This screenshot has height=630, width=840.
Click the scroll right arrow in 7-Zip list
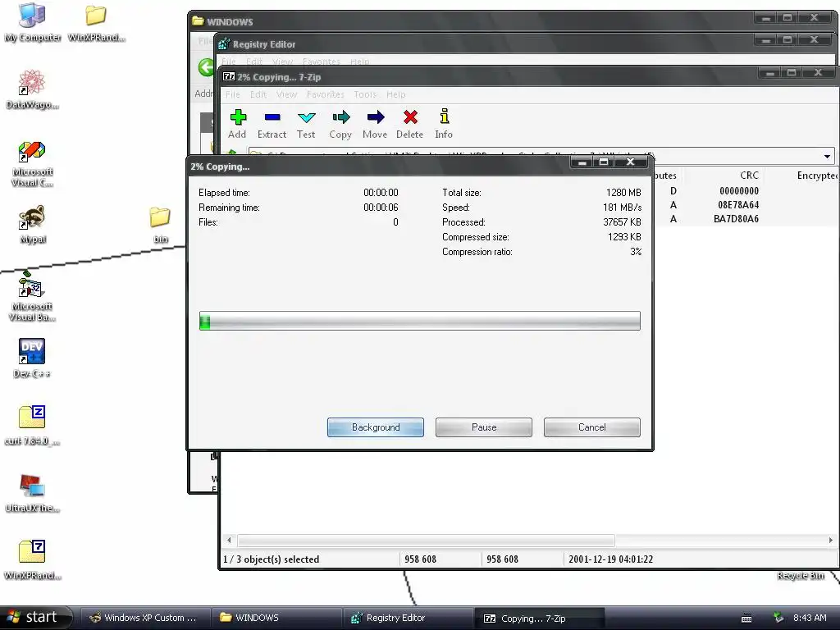coord(830,540)
